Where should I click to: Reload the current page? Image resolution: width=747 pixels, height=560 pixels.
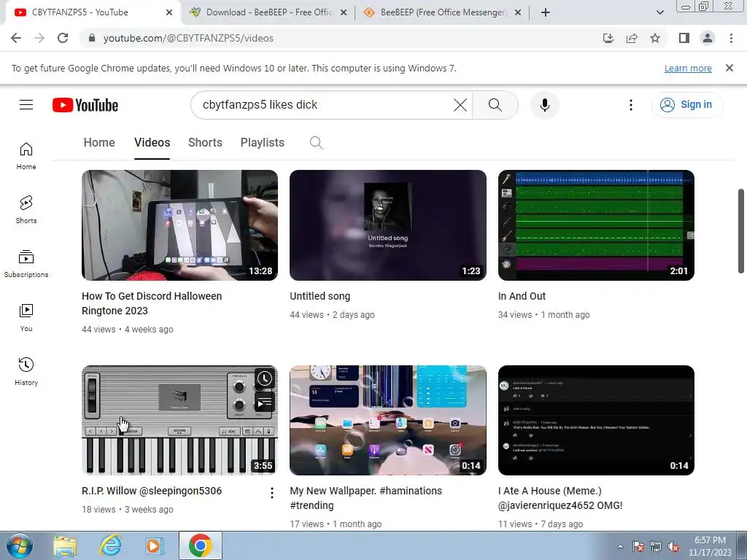point(63,38)
